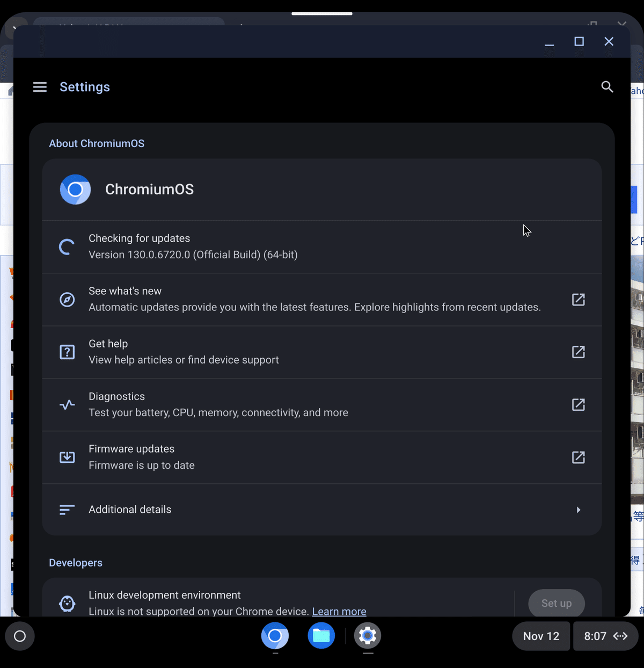This screenshot has height=668, width=644.
Task: Click the update check progress spinner
Action: (x=66, y=246)
